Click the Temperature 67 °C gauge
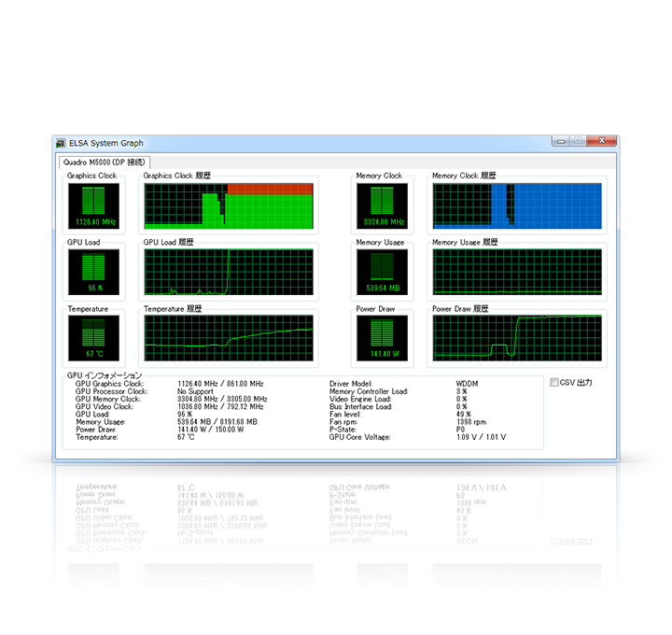Image resolution: width=672 pixels, height=635 pixels. (94, 338)
